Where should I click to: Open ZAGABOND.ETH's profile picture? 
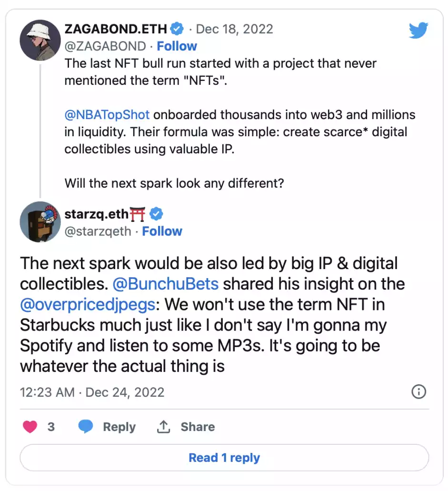tap(40, 40)
